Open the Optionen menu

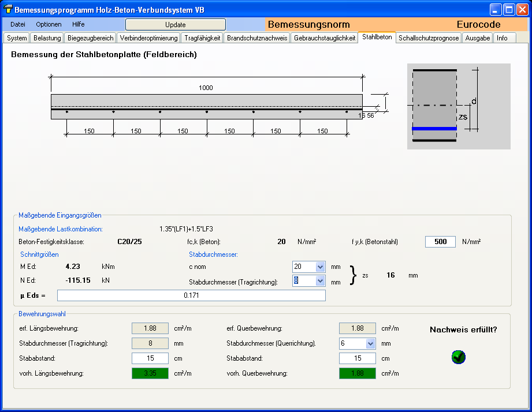(x=49, y=24)
